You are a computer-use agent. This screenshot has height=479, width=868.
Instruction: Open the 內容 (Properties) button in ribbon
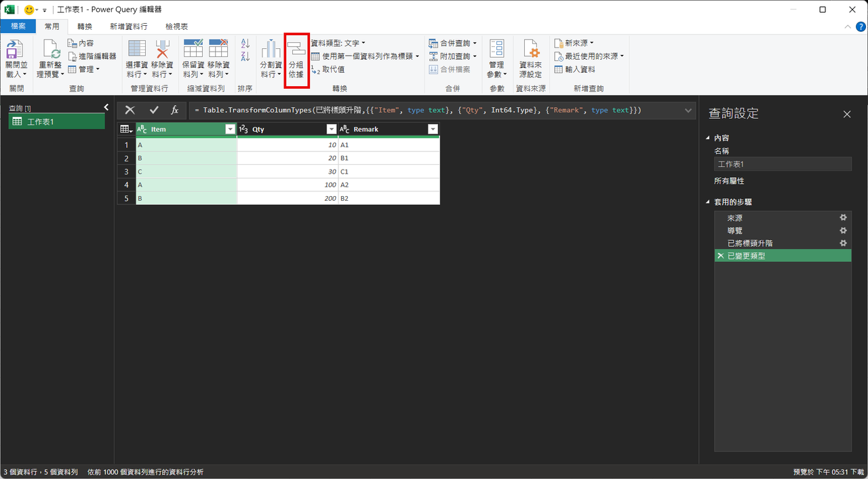(81, 43)
